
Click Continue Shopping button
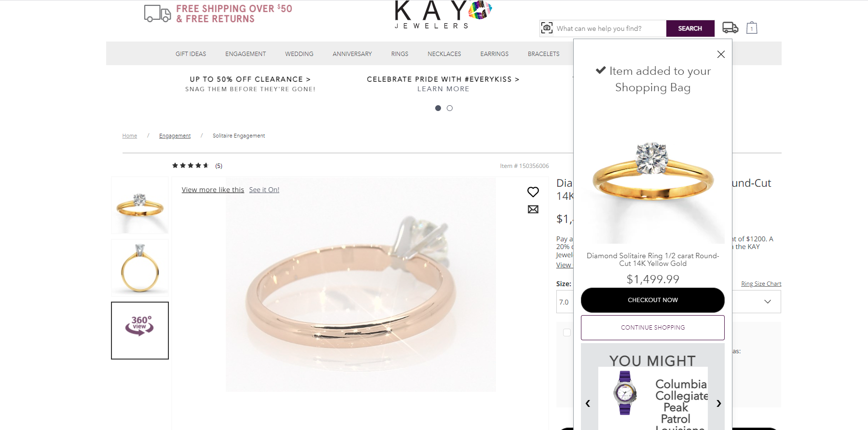coord(653,328)
